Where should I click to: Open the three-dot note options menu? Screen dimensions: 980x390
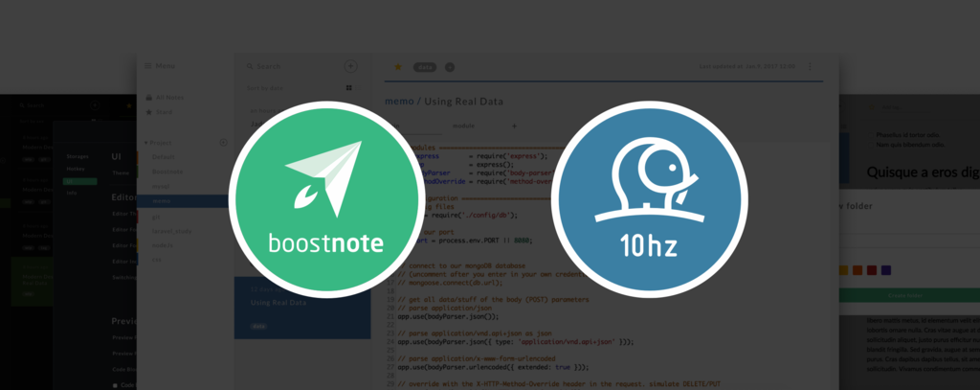810,67
